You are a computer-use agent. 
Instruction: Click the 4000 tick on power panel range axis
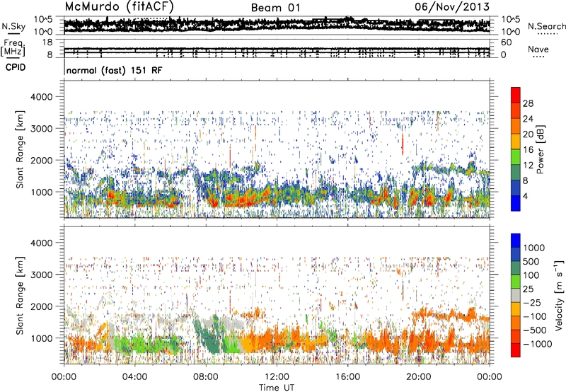(x=42, y=97)
